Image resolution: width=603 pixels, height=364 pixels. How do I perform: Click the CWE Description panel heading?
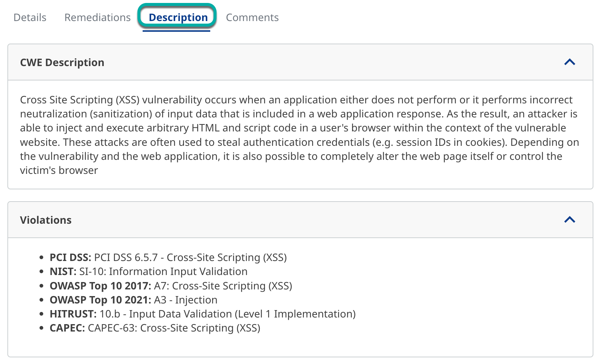(62, 62)
